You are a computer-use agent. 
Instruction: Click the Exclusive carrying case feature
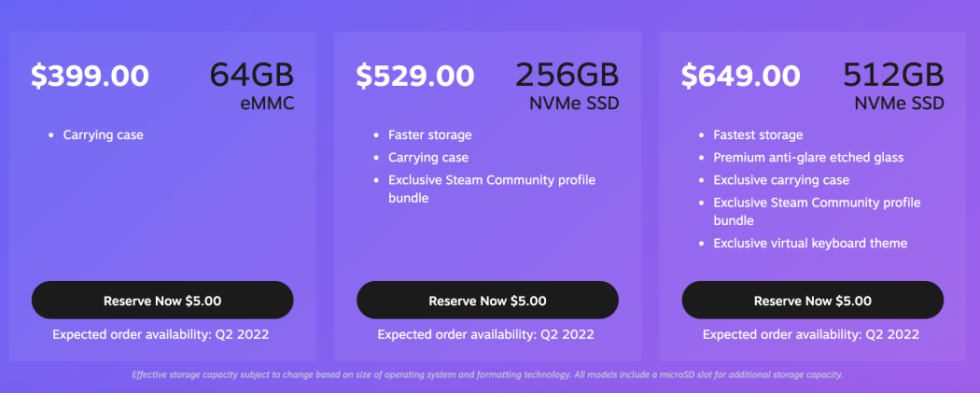click(x=781, y=180)
